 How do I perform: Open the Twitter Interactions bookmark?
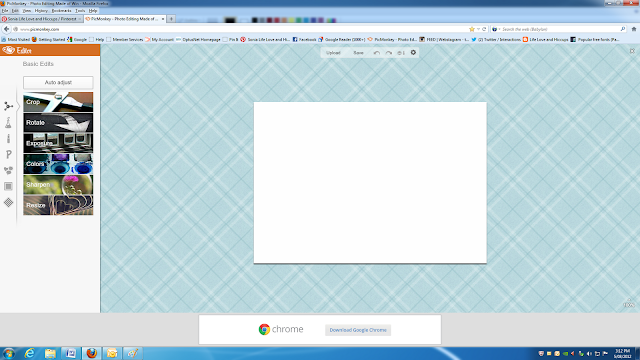pos(496,40)
